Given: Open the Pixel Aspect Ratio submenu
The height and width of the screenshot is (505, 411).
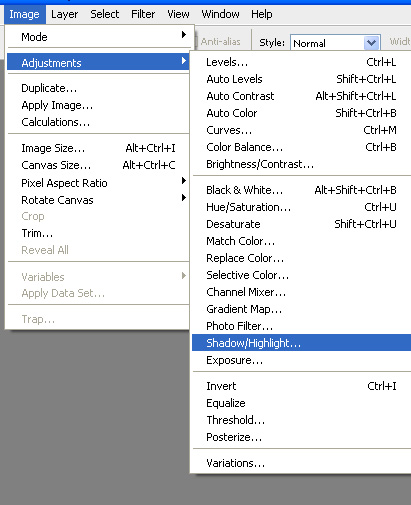Looking at the screenshot, I should tap(98, 183).
